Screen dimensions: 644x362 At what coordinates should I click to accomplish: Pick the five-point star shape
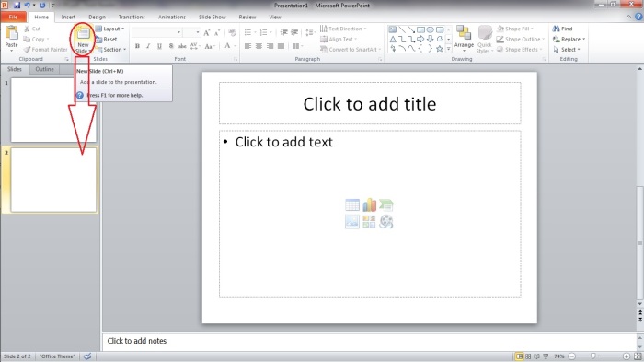tap(440, 49)
